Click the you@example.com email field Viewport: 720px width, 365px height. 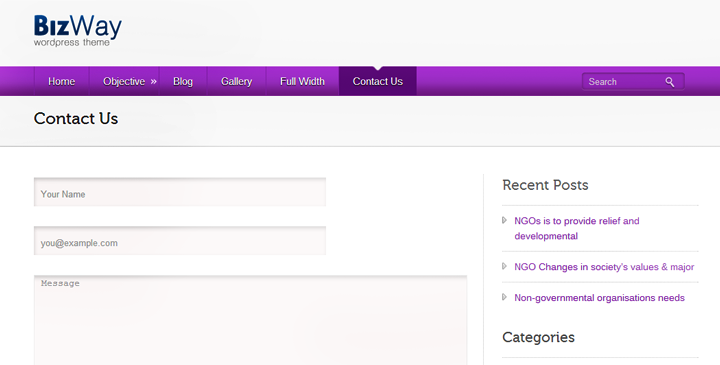pos(180,241)
